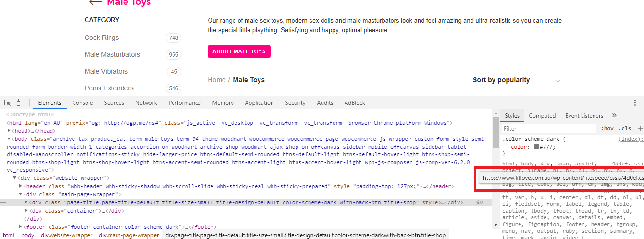This screenshot has height=239, width=644.
Task: Click the #777 color swatch
Action: click(536, 146)
